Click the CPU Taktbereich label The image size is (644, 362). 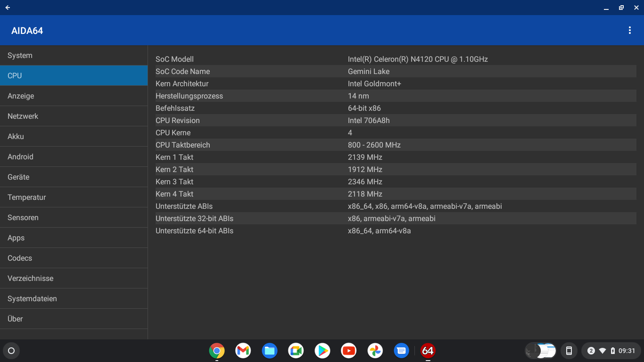(183, 145)
